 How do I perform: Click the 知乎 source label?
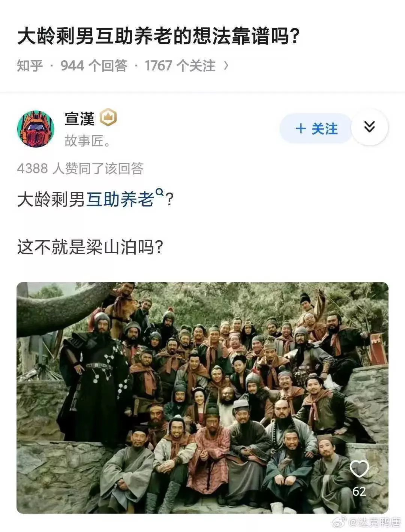[30, 66]
